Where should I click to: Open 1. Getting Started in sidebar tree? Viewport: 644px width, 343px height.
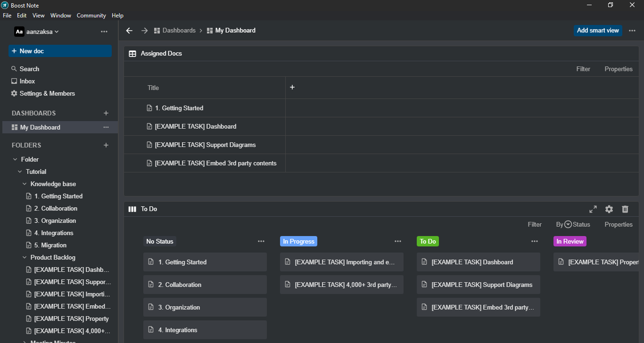pos(58,196)
